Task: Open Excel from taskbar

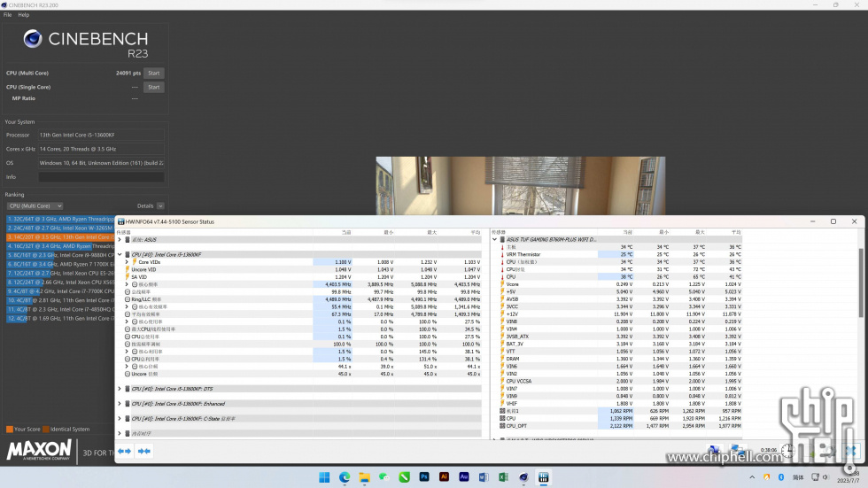Action: click(x=504, y=477)
